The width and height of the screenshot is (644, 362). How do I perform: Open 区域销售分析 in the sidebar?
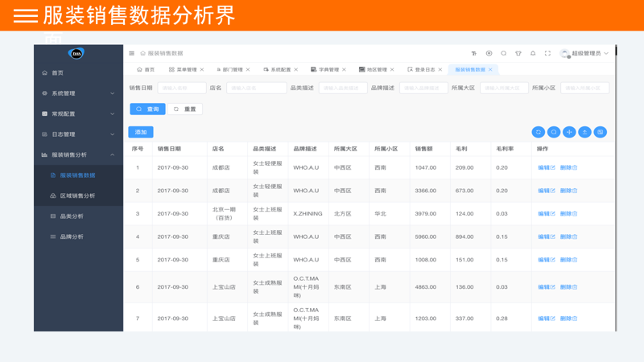pos(78,196)
